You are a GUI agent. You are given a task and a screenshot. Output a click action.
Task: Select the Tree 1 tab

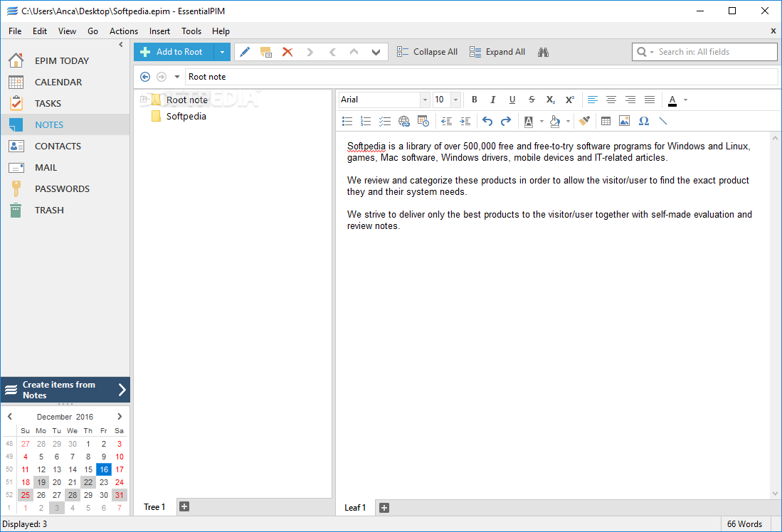154,507
